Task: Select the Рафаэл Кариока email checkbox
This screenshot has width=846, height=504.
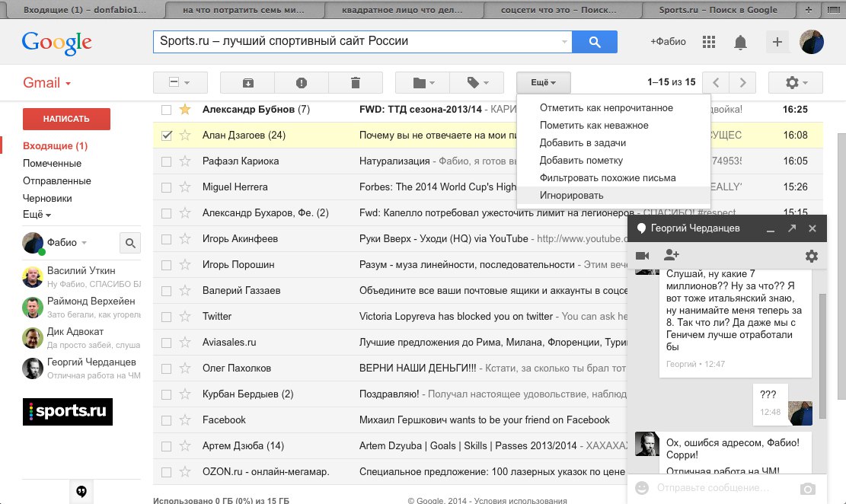Action: click(x=167, y=161)
